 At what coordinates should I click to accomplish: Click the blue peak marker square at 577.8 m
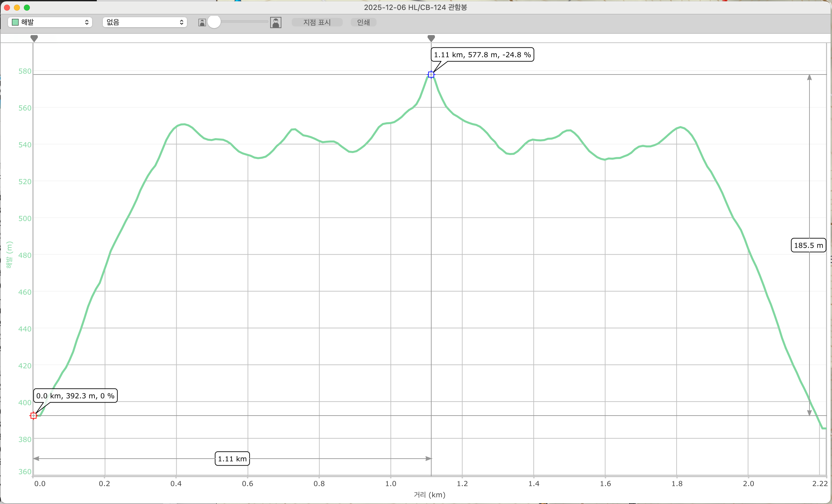pyautogui.click(x=431, y=75)
